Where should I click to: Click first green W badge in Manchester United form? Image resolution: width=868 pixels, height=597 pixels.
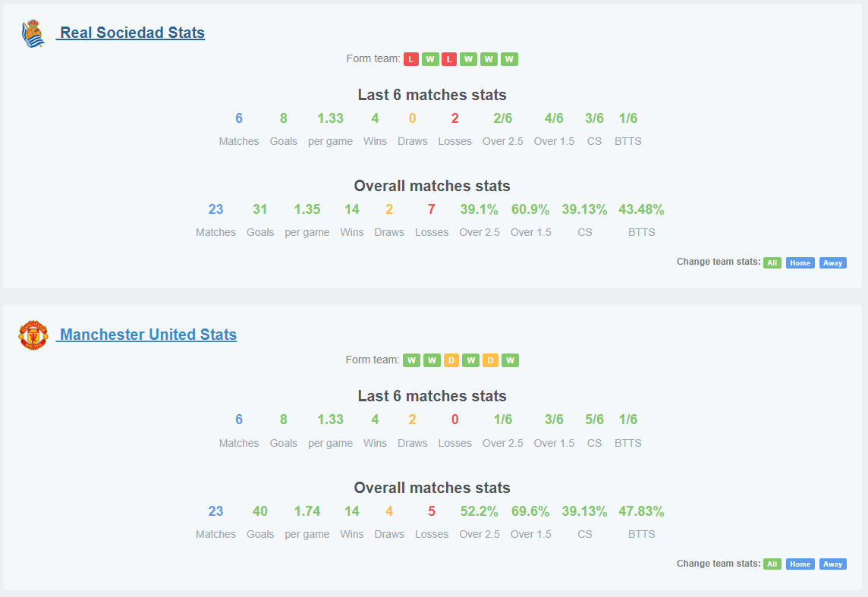coord(411,361)
